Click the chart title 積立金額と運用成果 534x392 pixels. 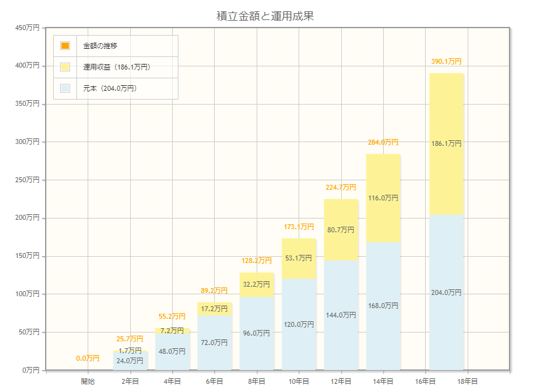coord(265,16)
